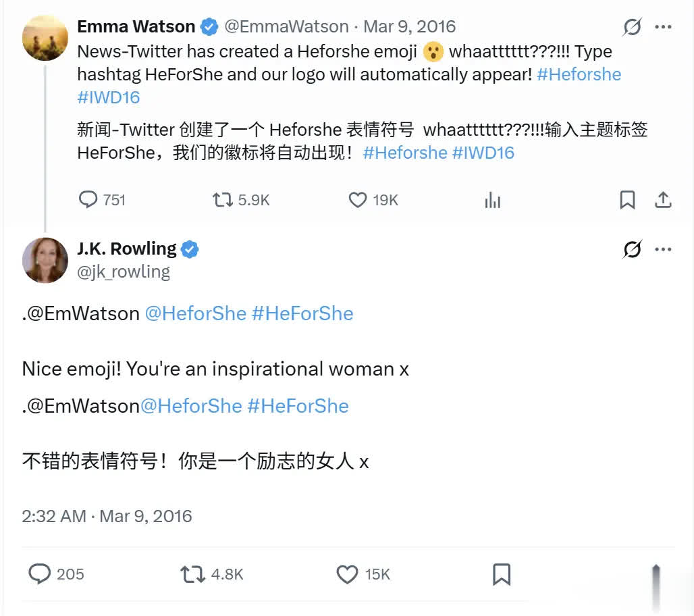Open Grok icon on J.K. Rowling's tweet
The width and height of the screenshot is (694, 616).
click(632, 250)
